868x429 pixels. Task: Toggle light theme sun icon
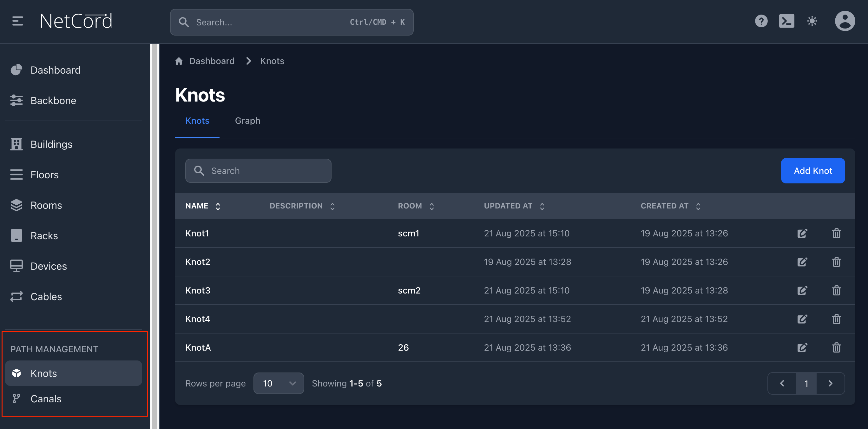(x=812, y=21)
